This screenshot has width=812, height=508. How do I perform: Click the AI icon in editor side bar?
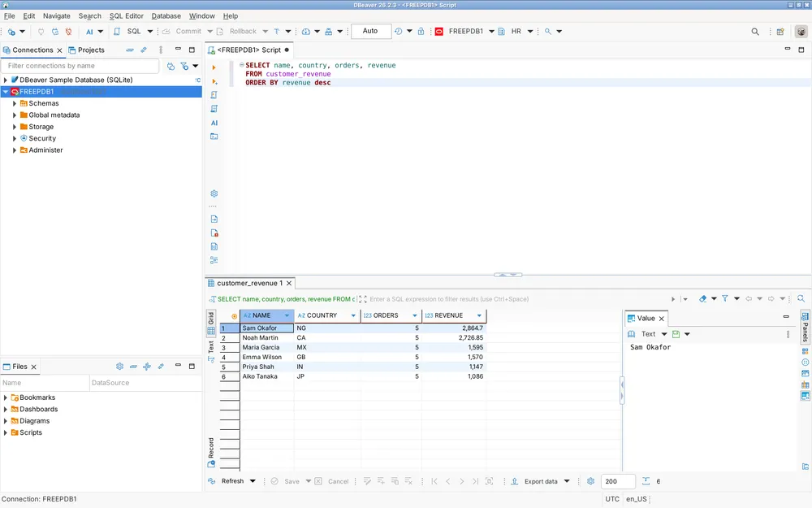click(x=214, y=123)
